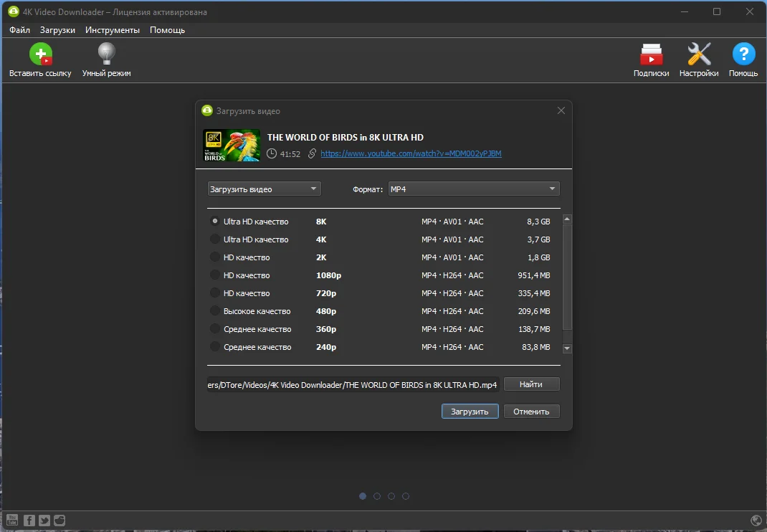
Task: Select 1080p HD quality radio button
Action: click(215, 275)
